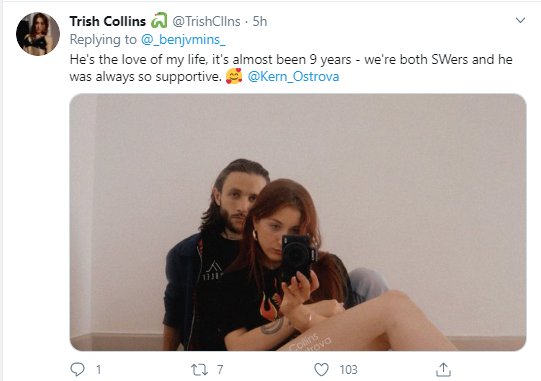541x381 pixels.
Task: Click the "Replying to" label
Action: click(x=103, y=40)
